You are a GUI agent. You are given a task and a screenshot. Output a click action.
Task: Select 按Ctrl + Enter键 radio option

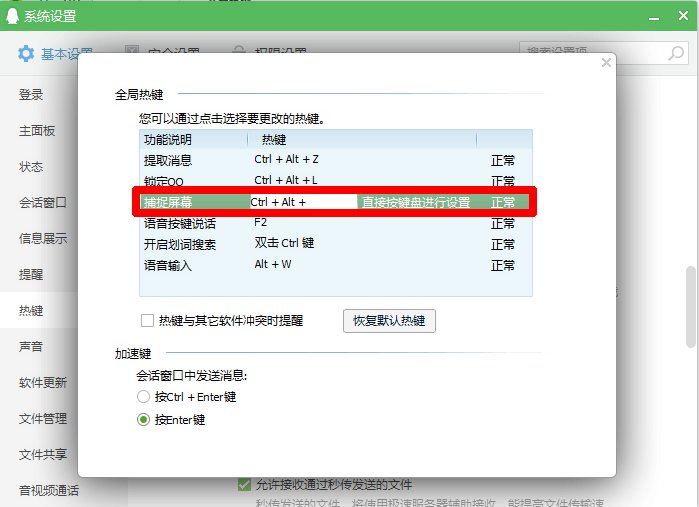(143, 396)
